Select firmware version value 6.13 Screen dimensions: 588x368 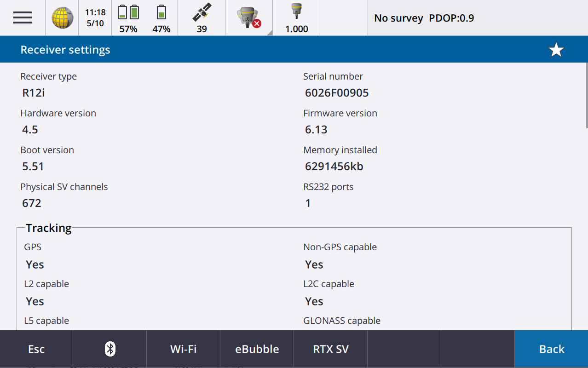click(x=316, y=130)
